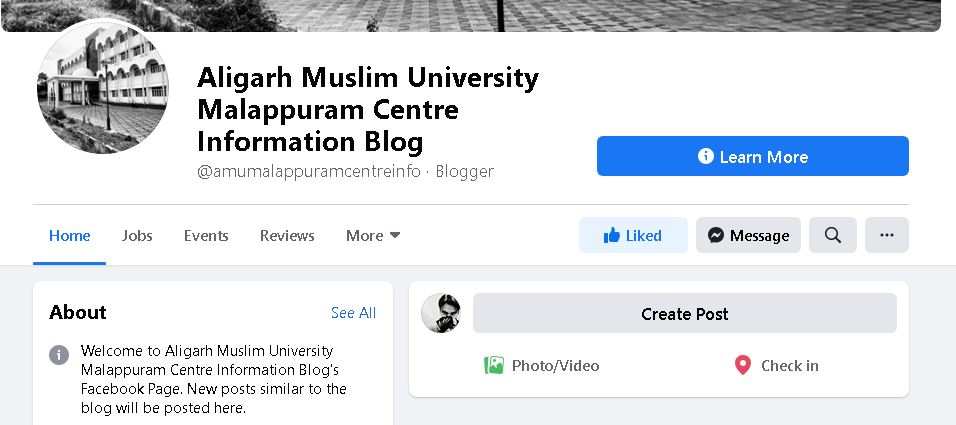Screen dimensions: 956x425
Task: Open See All in About section
Action: click(x=354, y=313)
